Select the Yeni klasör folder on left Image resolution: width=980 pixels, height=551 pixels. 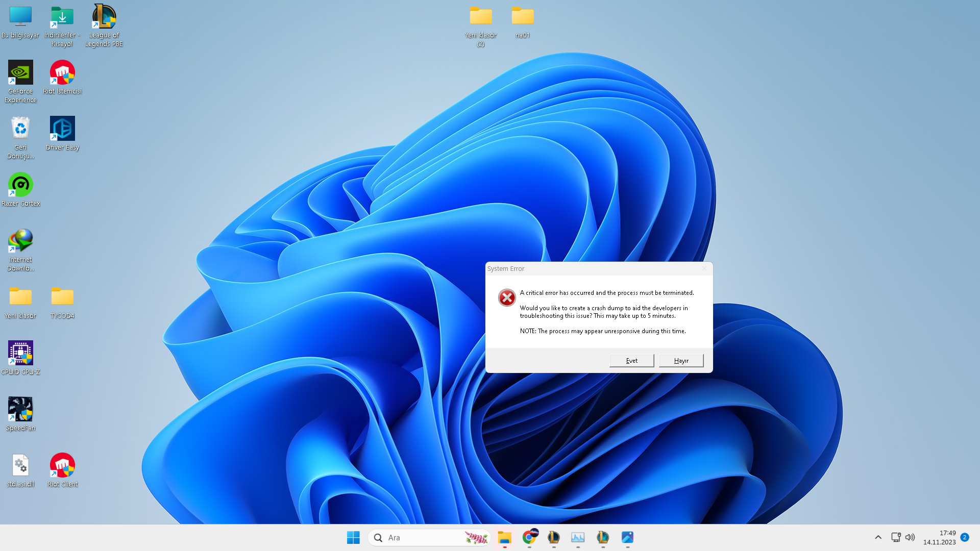pos(20,302)
